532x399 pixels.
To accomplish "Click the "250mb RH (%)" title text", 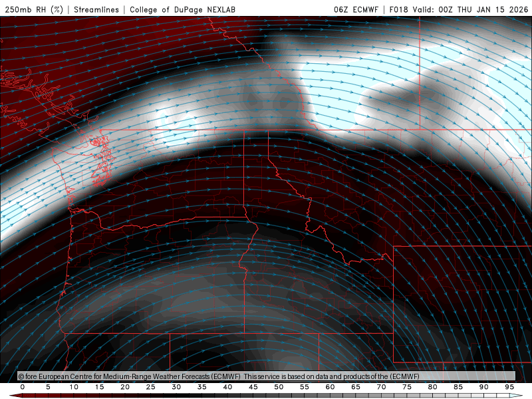I will point(34,9).
